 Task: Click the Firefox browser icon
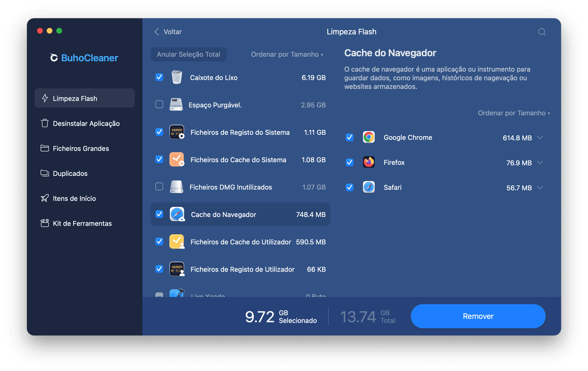[x=369, y=162]
